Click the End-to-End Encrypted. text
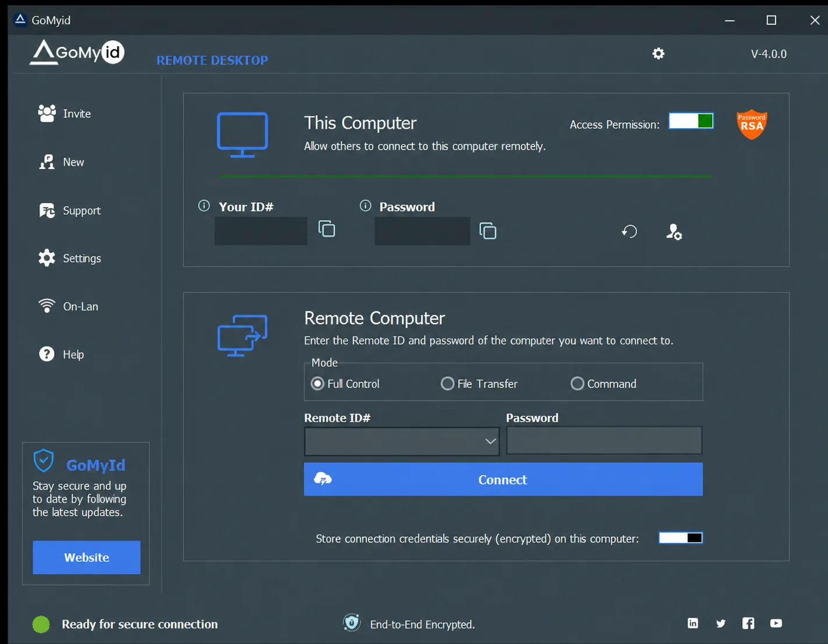Image resolution: width=828 pixels, height=644 pixels. [x=423, y=624]
